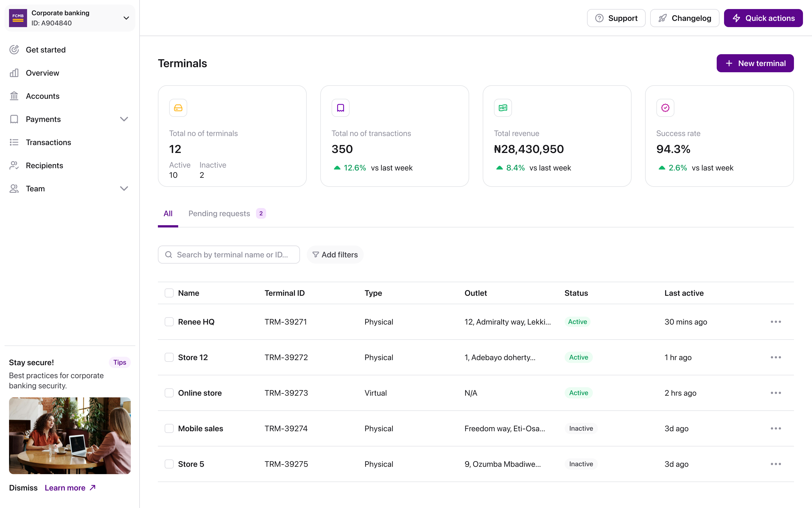Screen dimensions: 812x508
Task: Expand the Team submenu chevron
Action: 124,189
